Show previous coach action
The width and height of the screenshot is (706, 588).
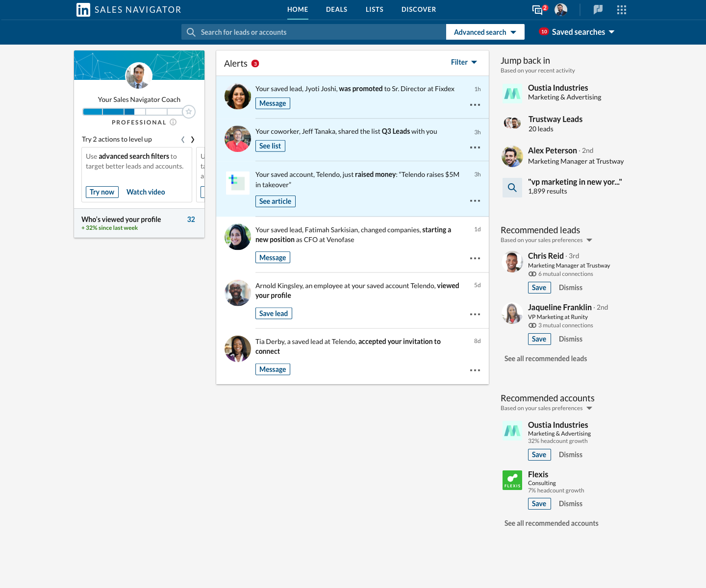183,140
